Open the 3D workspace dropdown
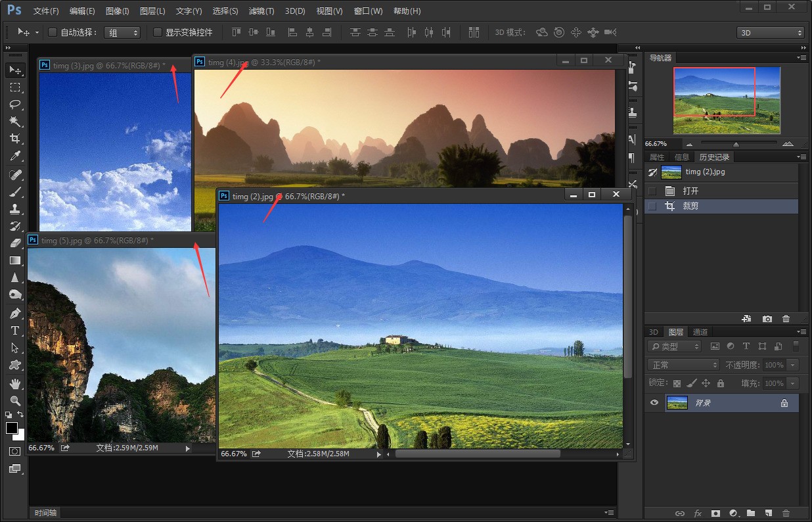812x522 pixels. (771, 32)
